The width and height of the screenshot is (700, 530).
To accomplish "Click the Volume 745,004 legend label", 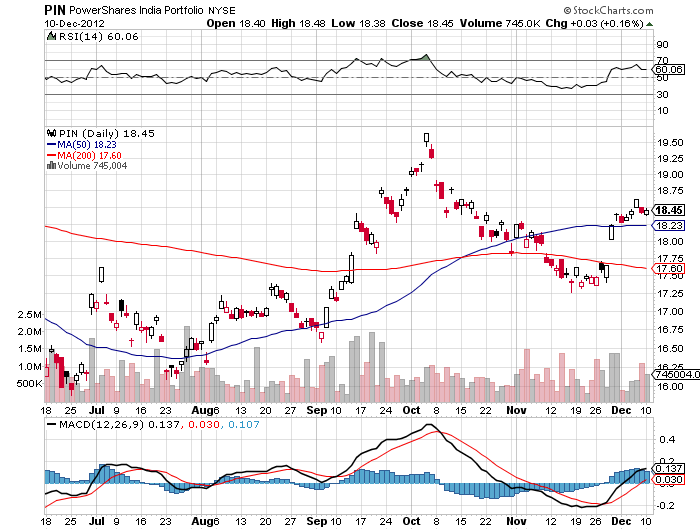I will pyautogui.click(x=92, y=166).
